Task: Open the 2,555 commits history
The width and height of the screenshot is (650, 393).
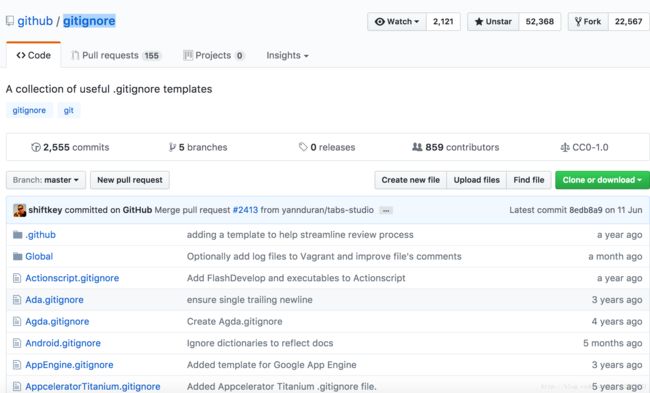Action: [70, 147]
